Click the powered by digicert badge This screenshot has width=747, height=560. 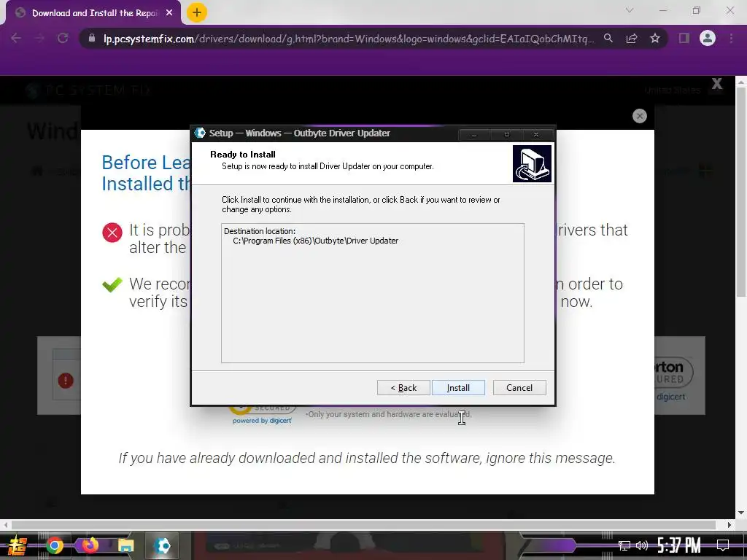(262, 421)
